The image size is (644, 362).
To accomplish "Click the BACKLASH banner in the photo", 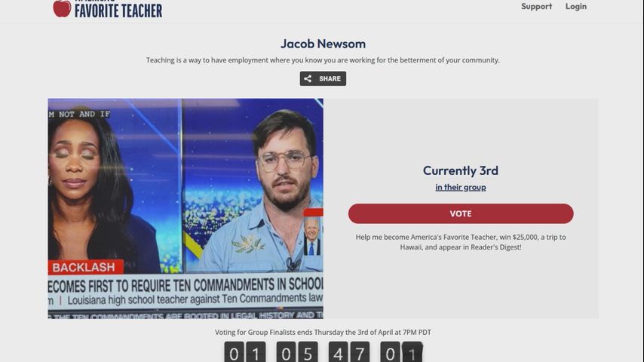I will (86, 267).
